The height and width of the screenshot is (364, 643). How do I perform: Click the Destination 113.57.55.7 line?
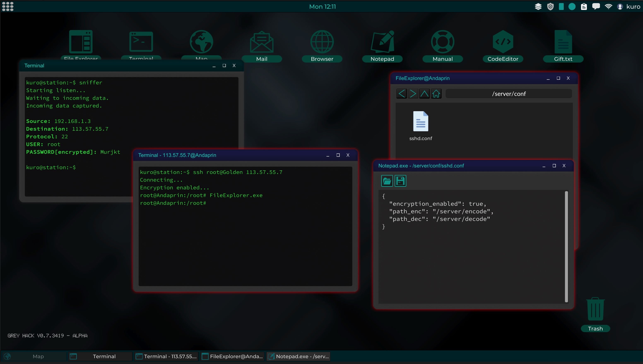tap(67, 129)
